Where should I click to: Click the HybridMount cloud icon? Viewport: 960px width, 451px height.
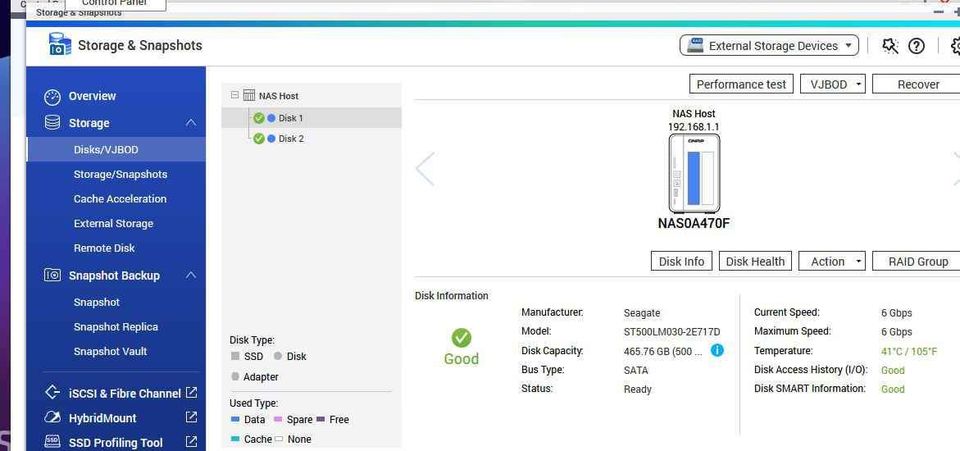tap(53, 418)
